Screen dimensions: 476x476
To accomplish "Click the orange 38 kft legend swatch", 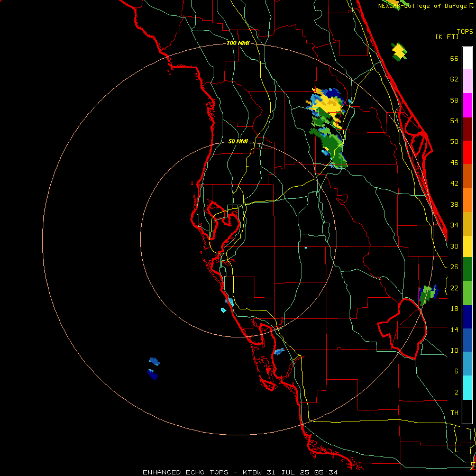I will coord(467,200).
